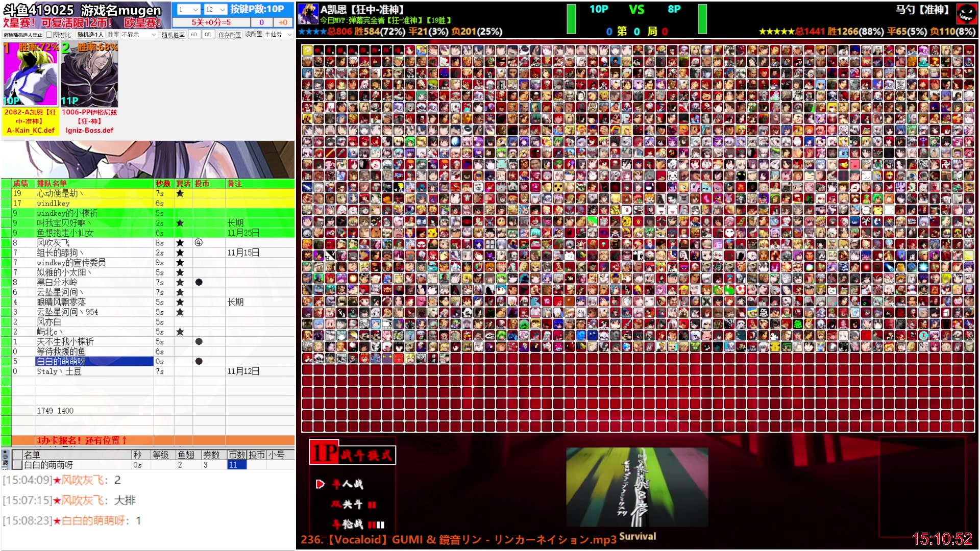Click the 11 cell under 币数
Screen dimensions: 980x551
pos(236,465)
